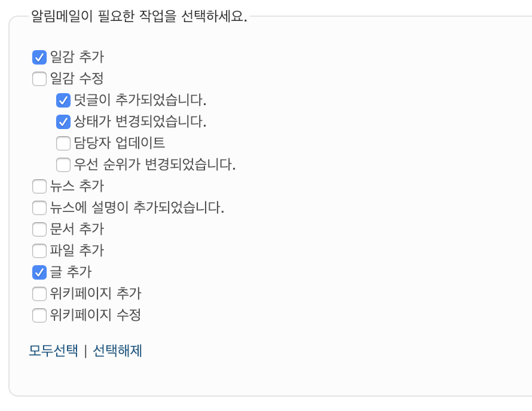Enable the '일감 수정' checkbox
This screenshot has height=411, width=532.
coord(39,79)
